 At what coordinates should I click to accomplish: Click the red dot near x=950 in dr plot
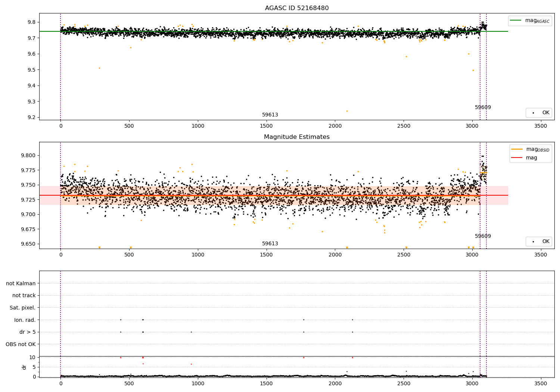191,364
